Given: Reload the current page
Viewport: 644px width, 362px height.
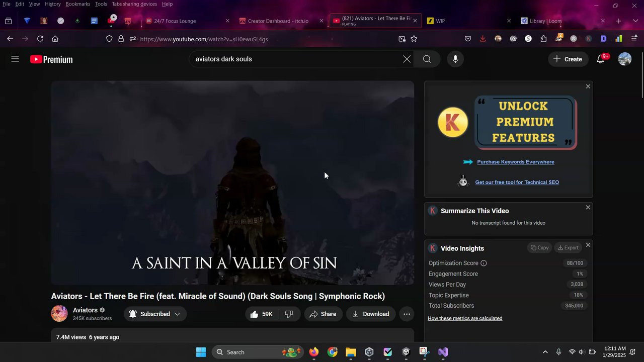Looking at the screenshot, I should coord(40,39).
